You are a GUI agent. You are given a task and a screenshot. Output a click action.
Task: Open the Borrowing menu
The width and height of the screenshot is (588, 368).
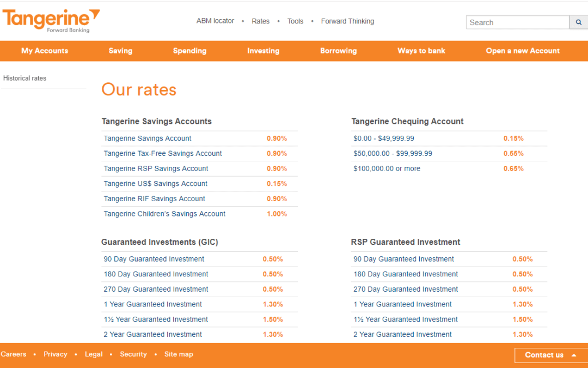click(339, 51)
